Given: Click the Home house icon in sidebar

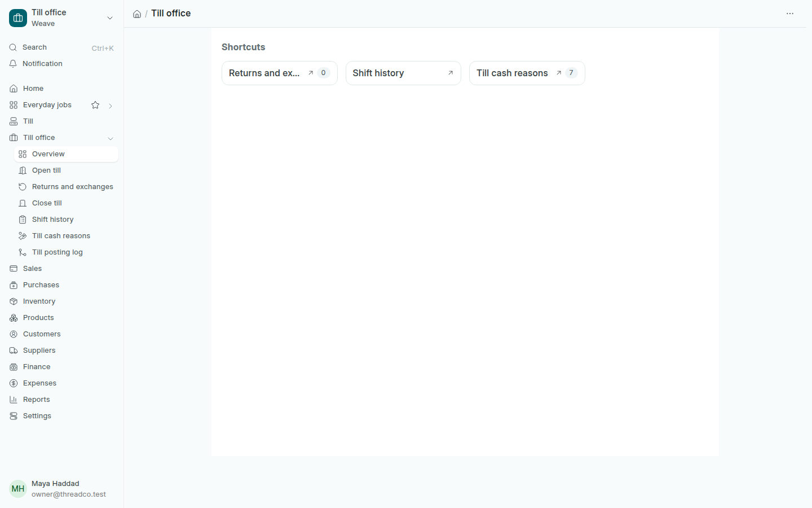Looking at the screenshot, I should tap(14, 89).
